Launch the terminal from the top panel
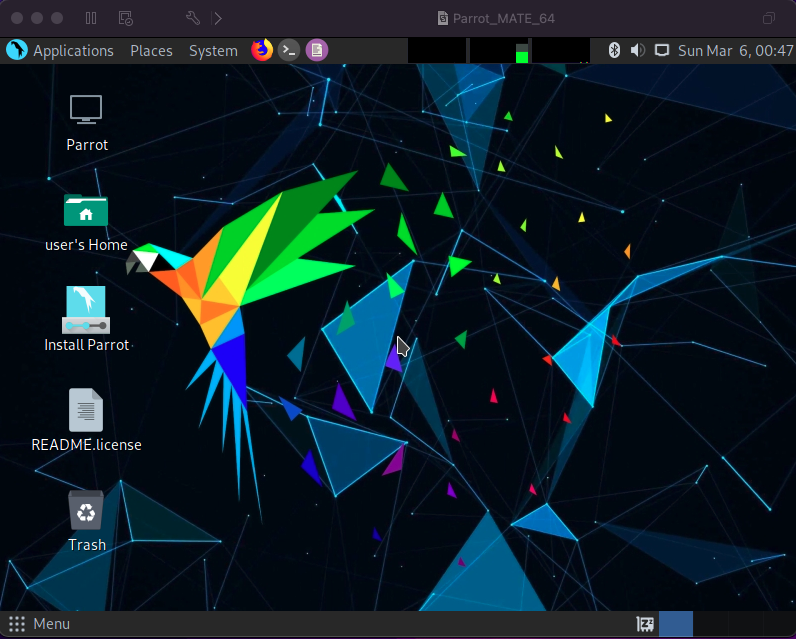The height and width of the screenshot is (639, 796). (x=289, y=50)
